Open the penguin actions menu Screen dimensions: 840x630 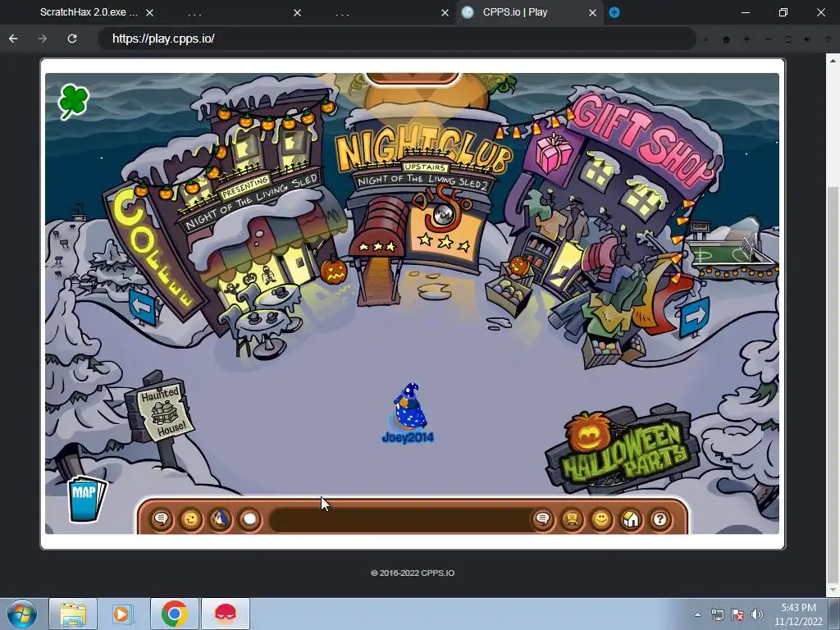pos(220,519)
